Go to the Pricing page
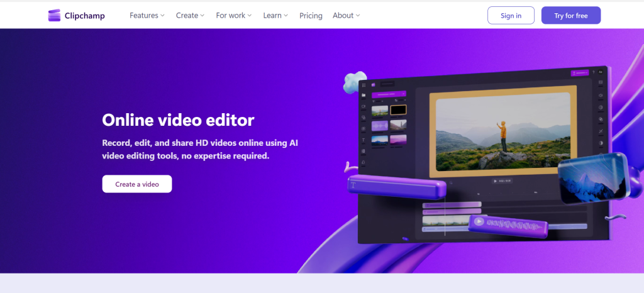The image size is (644, 293). (x=311, y=16)
